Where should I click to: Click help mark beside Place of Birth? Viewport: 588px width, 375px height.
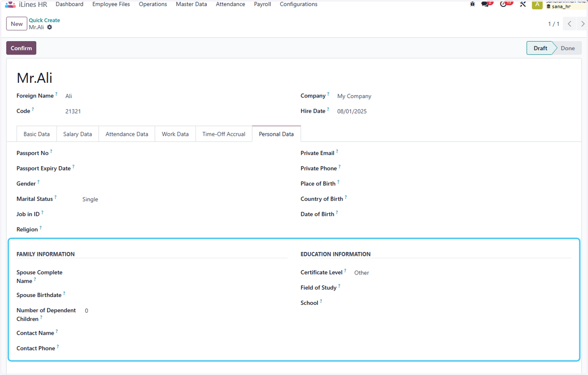pos(338,182)
